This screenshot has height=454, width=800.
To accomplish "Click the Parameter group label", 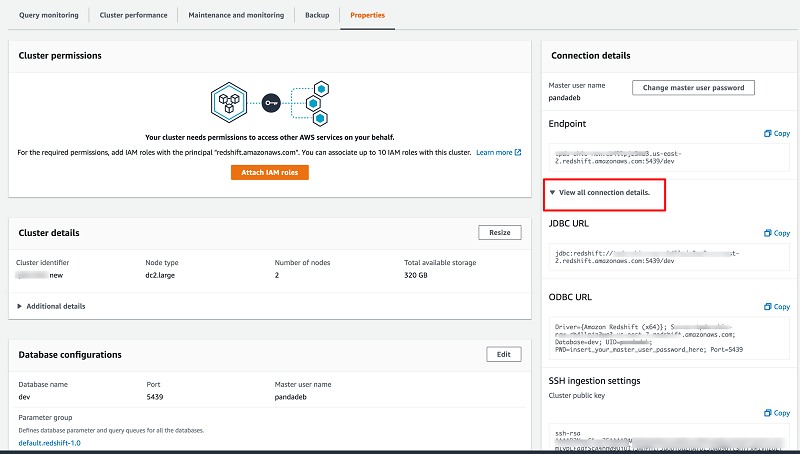I will pyautogui.click(x=45, y=418).
